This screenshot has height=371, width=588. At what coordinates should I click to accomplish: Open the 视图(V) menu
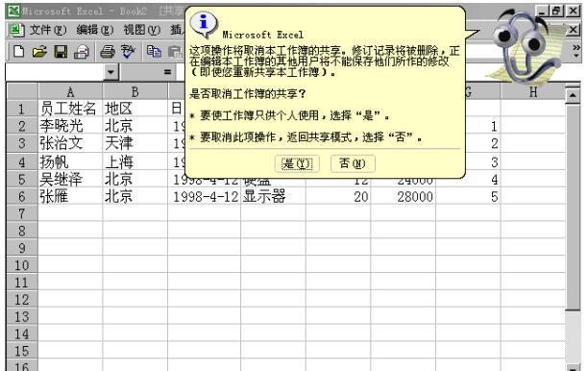[x=142, y=30]
